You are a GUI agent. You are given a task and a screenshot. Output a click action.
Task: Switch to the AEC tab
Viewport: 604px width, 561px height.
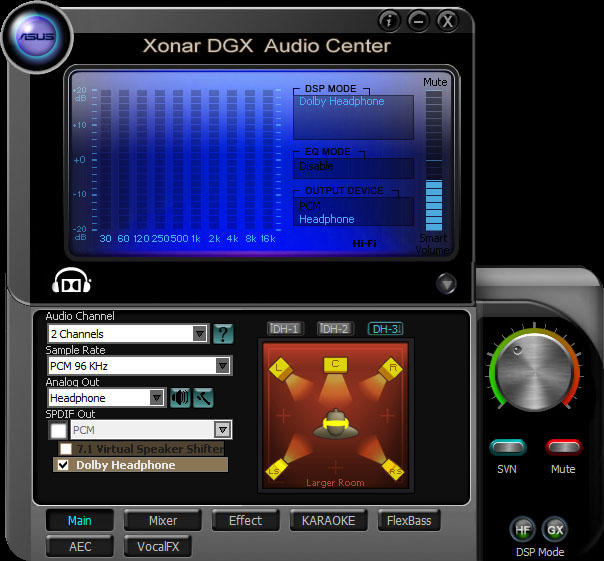[80, 546]
